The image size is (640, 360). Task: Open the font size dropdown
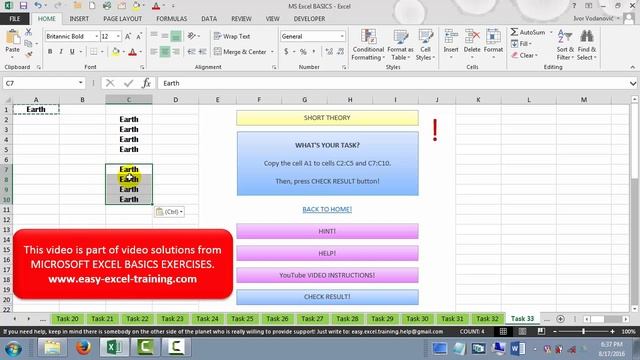point(118,36)
